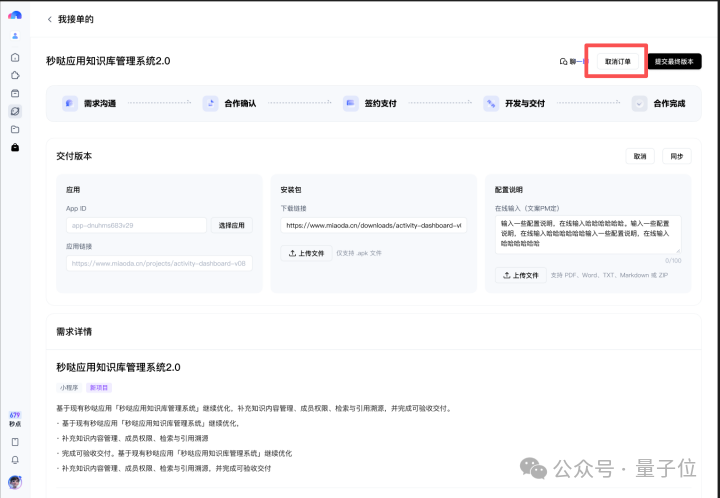The height and width of the screenshot is (498, 720).
Task: Open the home icon in the sidebar
Action: point(15,57)
